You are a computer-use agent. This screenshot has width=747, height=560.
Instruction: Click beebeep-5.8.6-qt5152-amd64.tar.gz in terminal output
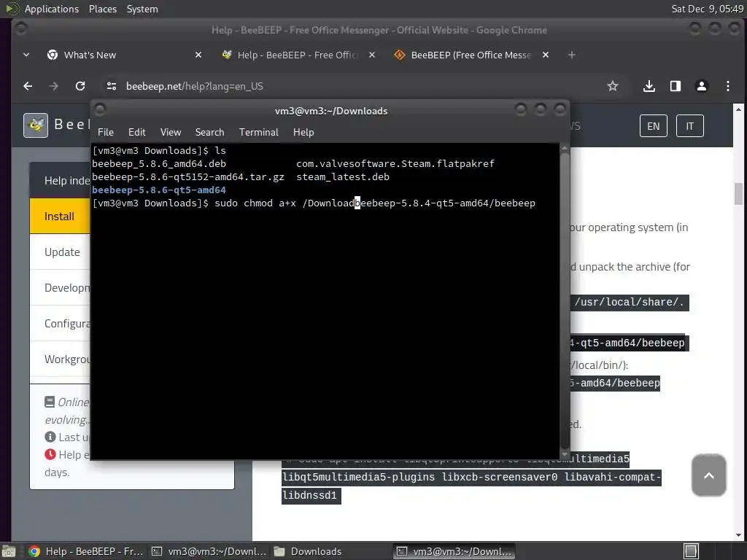coord(187,177)
